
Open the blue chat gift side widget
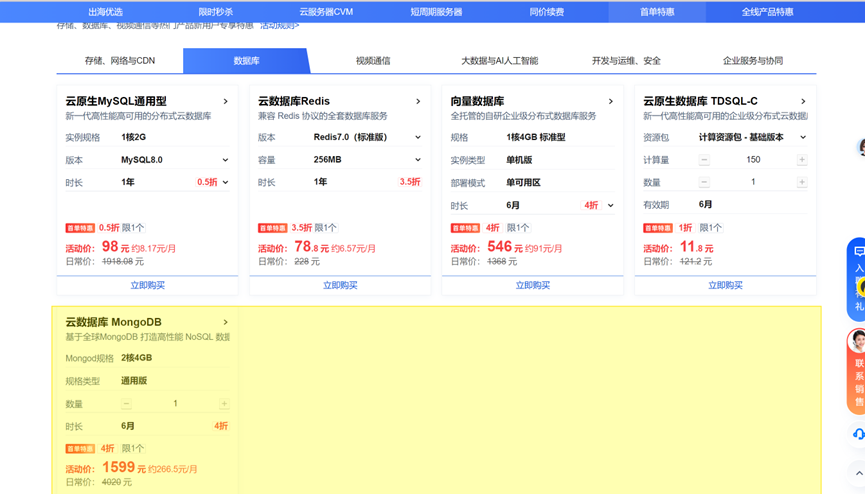(x=857, y=279)
